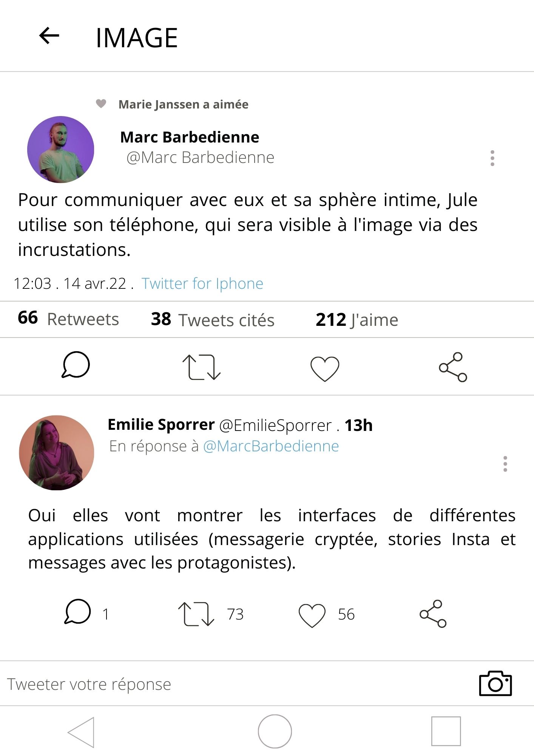
Task: Tap the back arrow next to IMAGE
Action: click(49, 36)
